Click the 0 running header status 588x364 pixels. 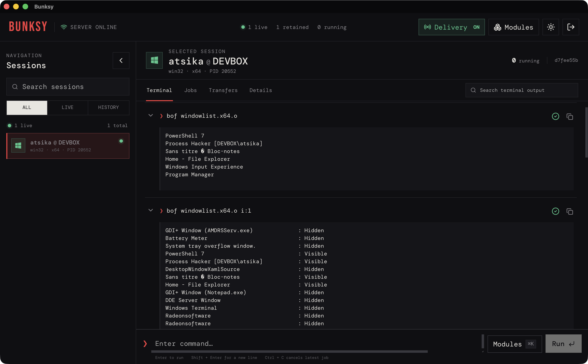pos(332,27)
